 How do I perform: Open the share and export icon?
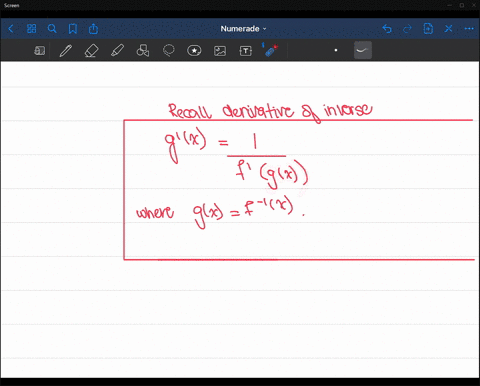[x=93, y=29]
